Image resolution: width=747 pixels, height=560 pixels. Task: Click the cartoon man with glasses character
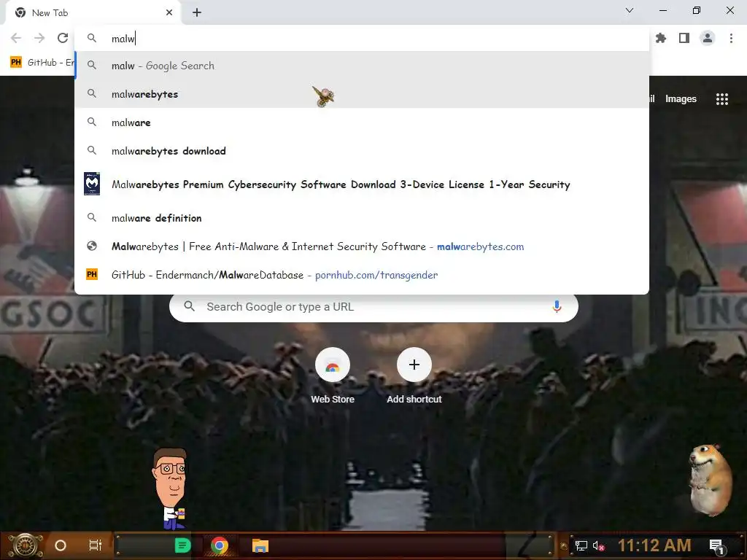coord(171,489)
